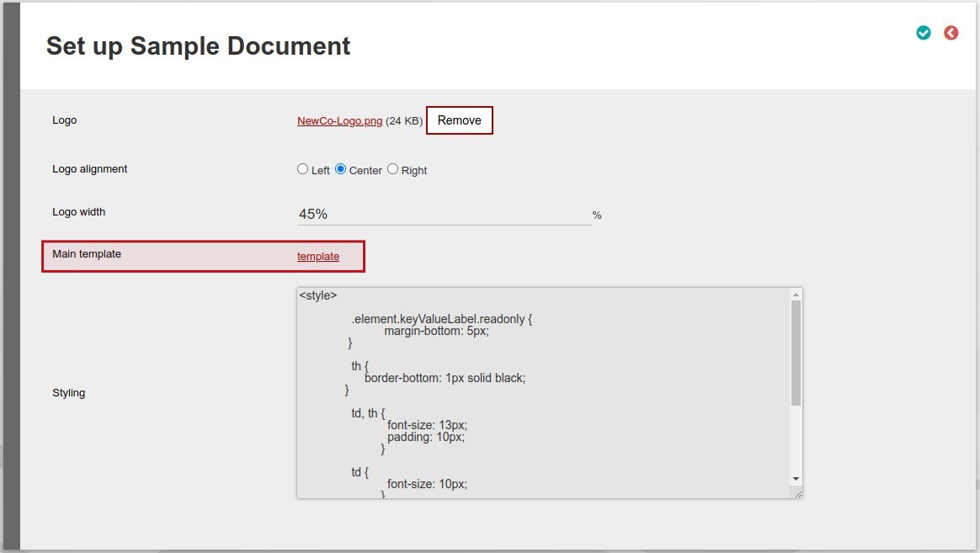
Task: Open the NewCo-Logo.png file link
Action: pyautogui.click(x=339, y=120)
